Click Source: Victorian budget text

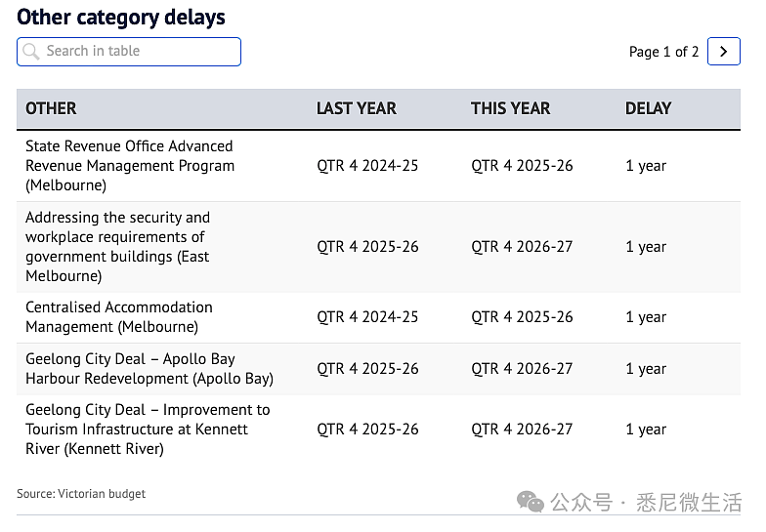[x=81, y=494]
